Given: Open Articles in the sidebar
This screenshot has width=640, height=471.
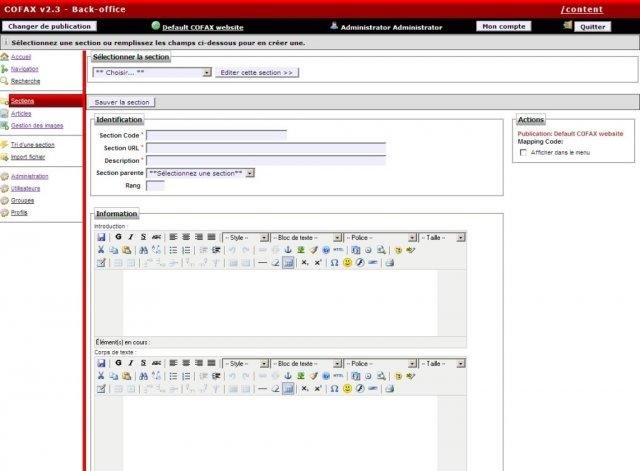Looking at the screenshot, I should (21, 113).
